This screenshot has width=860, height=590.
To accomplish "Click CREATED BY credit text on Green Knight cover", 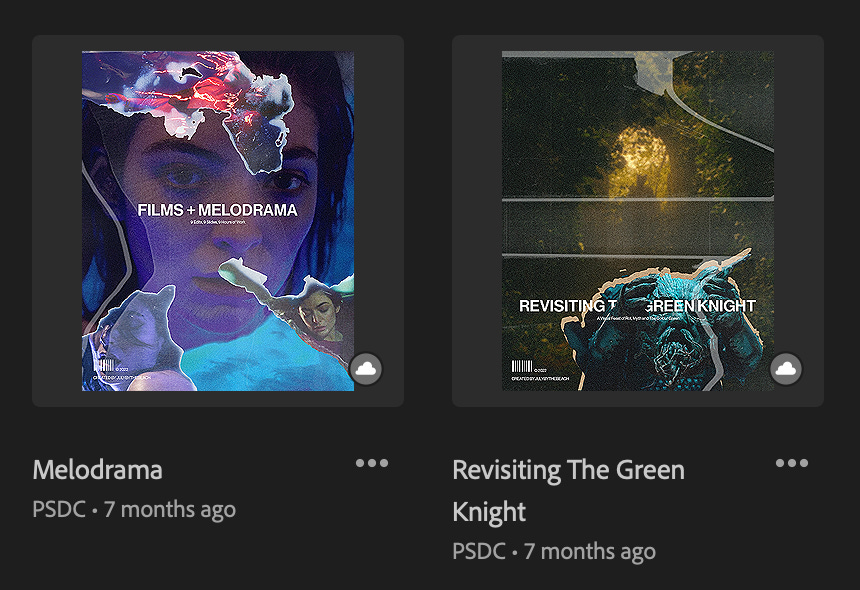I will point(540,379).
